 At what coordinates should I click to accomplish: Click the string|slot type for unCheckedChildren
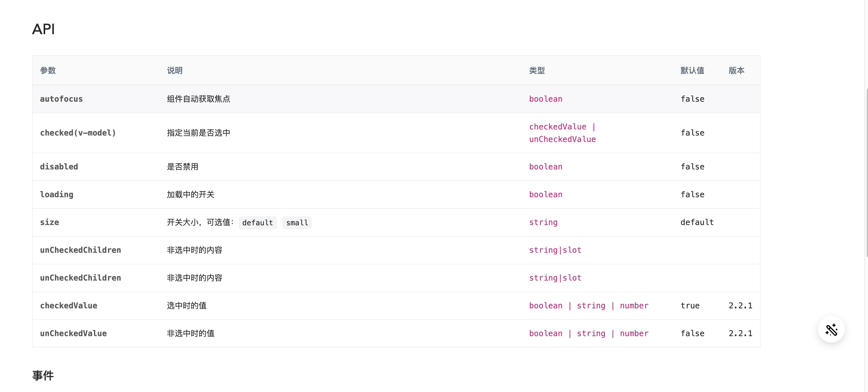click(x=555, y=250)
